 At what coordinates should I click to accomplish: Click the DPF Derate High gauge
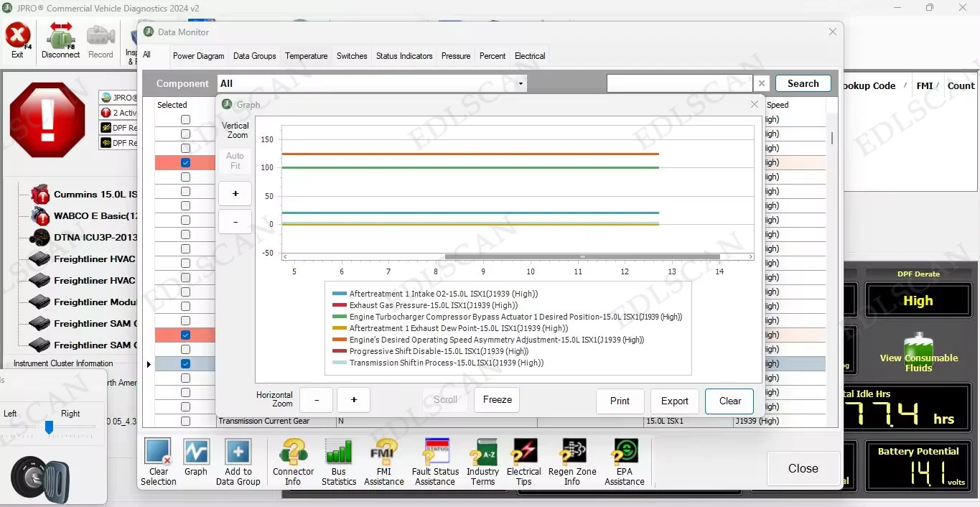coord(918,300)
